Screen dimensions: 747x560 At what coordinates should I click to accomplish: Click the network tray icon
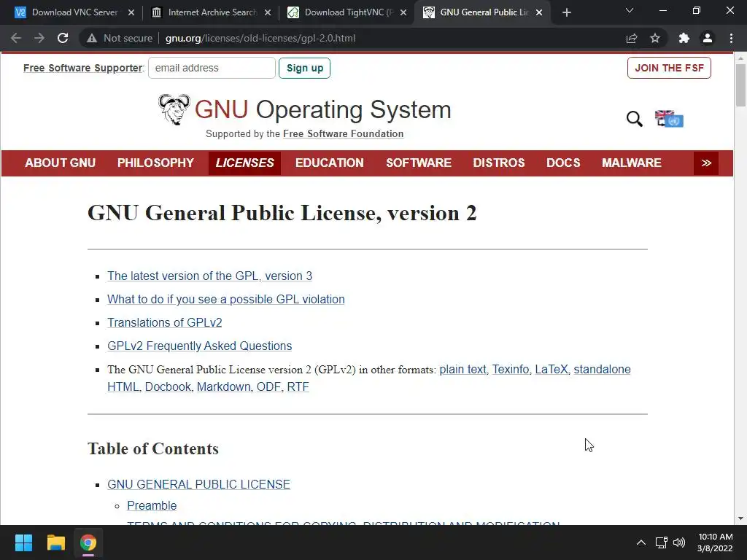[x=661, y=542]
